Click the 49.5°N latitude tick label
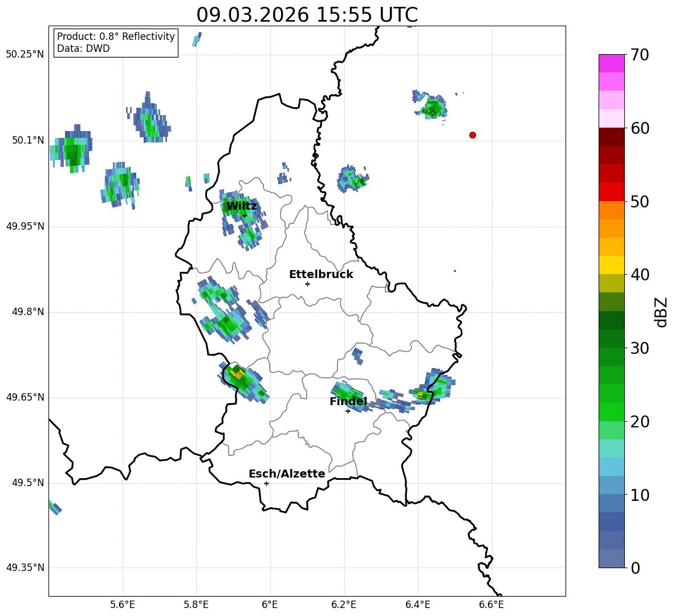This screenshot has height=616, width=675. click(28, 483)
